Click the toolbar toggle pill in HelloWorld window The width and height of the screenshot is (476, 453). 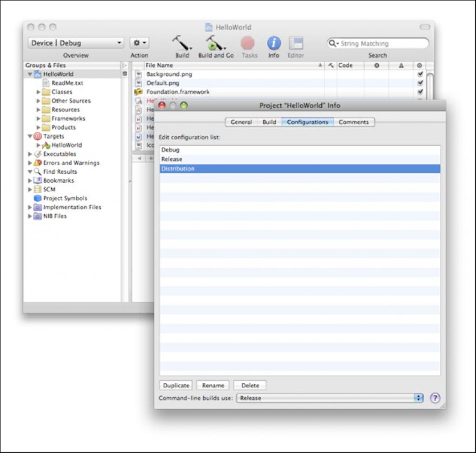pyautogui.click(x=425, y=27)
